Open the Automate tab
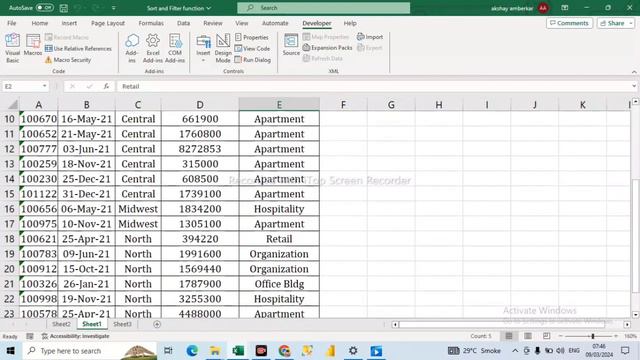The width and height of the screenshot is (640, 360). pyautogui.click(x=275, y=23)
